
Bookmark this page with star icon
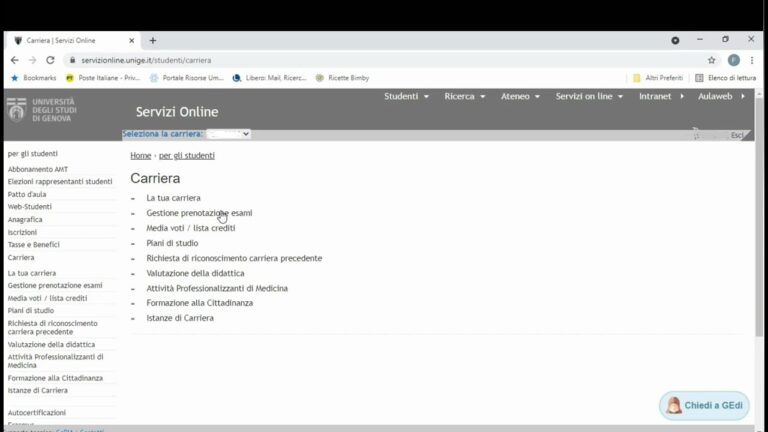click(x=711, y=60)
